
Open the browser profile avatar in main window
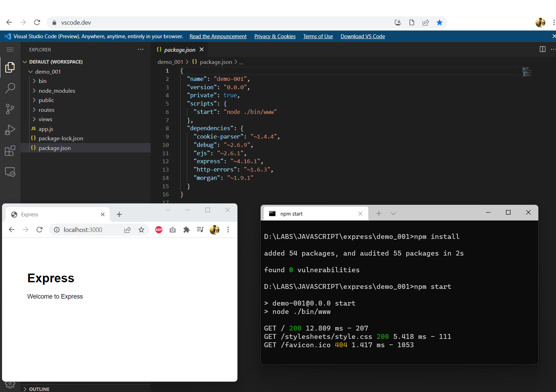540,23
